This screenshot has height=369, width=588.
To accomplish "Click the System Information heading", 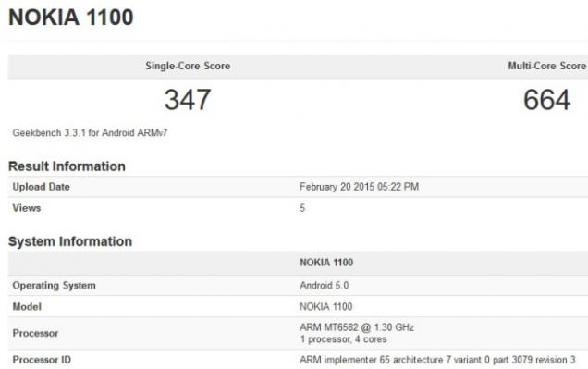I will (x=70, y=241).
